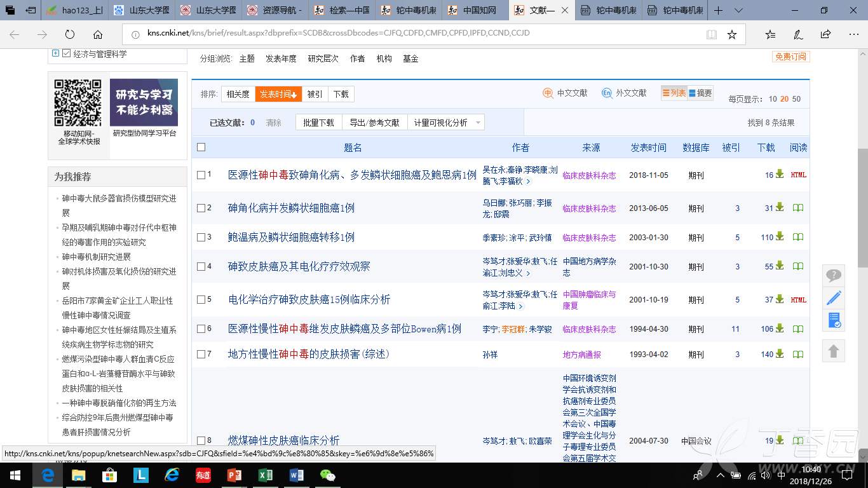The image size is (868, 488).
Task: Sort results by 相关度
Action: (238, 94)
